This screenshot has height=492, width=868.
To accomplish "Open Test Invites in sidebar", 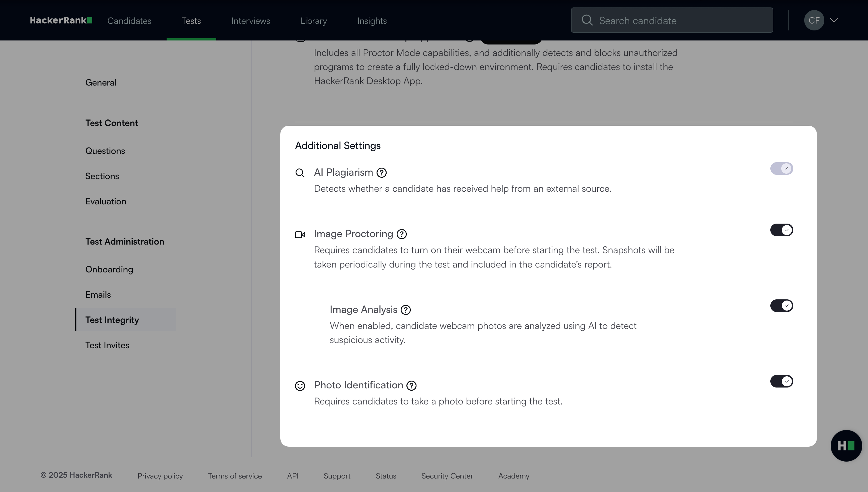I will (x=107, y=345).
